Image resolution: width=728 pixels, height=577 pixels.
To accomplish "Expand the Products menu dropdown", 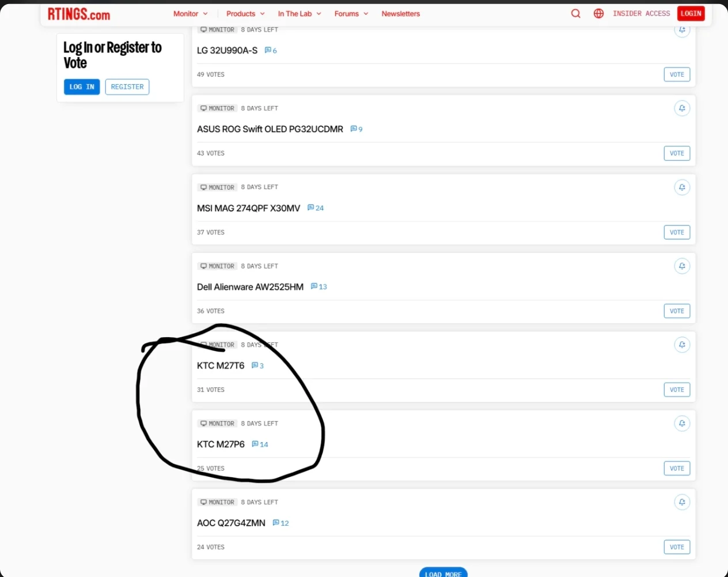I will [x=245, y=14].
